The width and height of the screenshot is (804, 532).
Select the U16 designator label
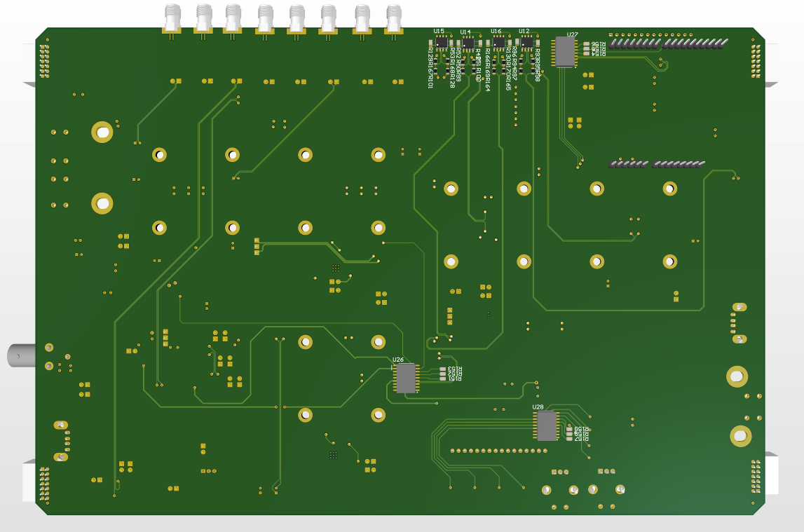496,32
